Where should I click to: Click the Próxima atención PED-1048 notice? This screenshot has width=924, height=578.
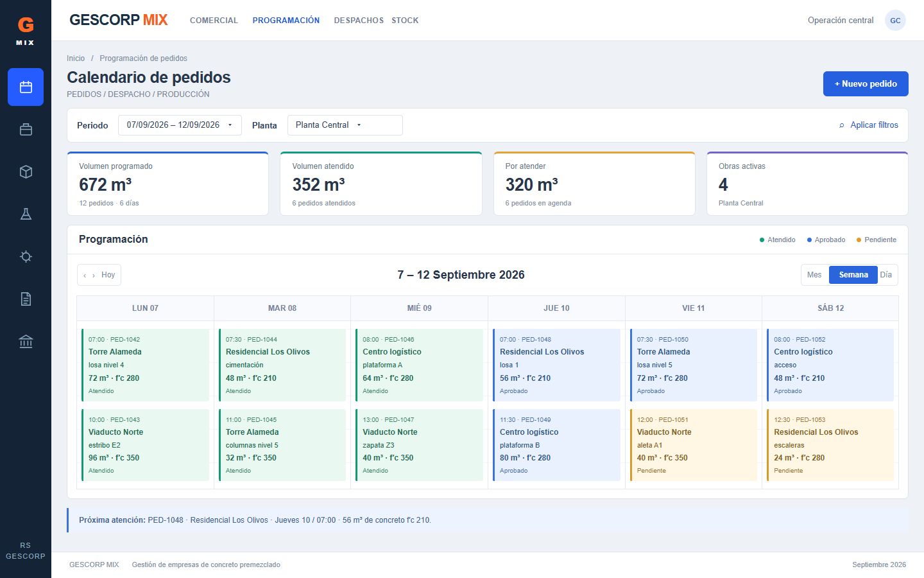pos(488,520)
